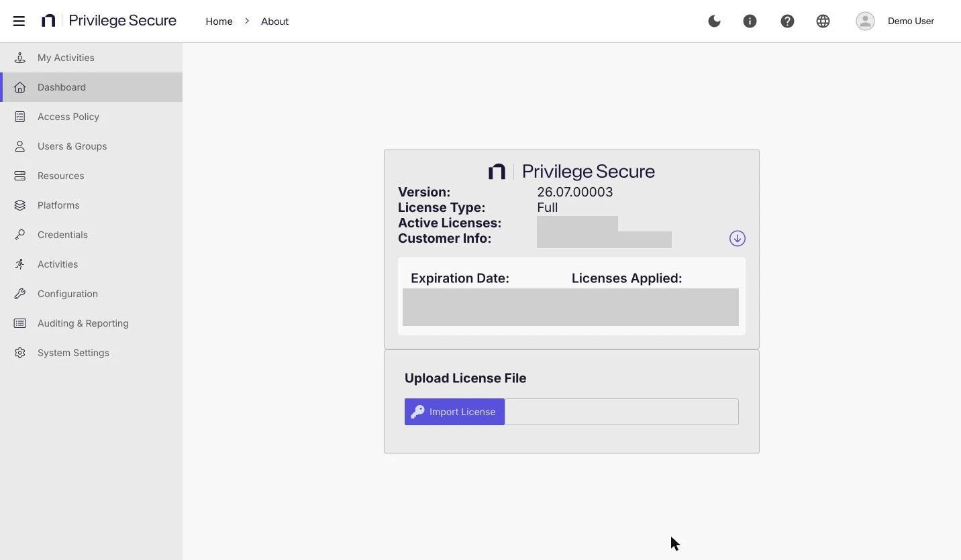Open Credentials from the sidebar

tap(91, 235)
